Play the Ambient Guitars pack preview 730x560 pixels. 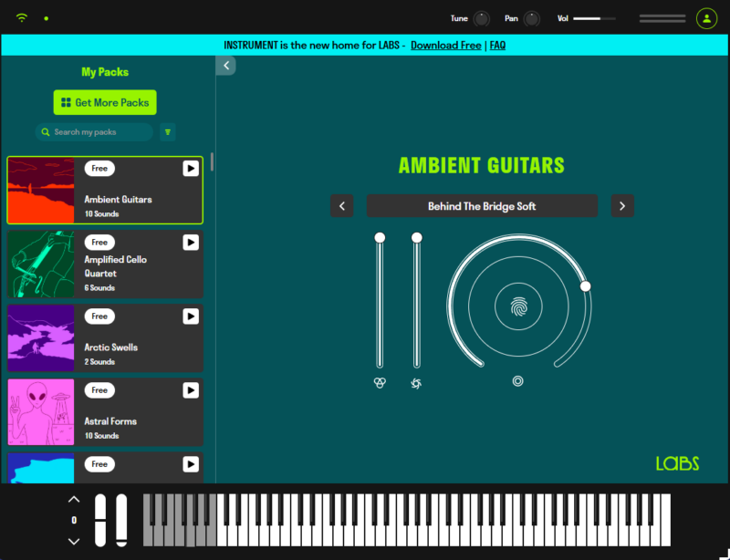pos(190,169)
